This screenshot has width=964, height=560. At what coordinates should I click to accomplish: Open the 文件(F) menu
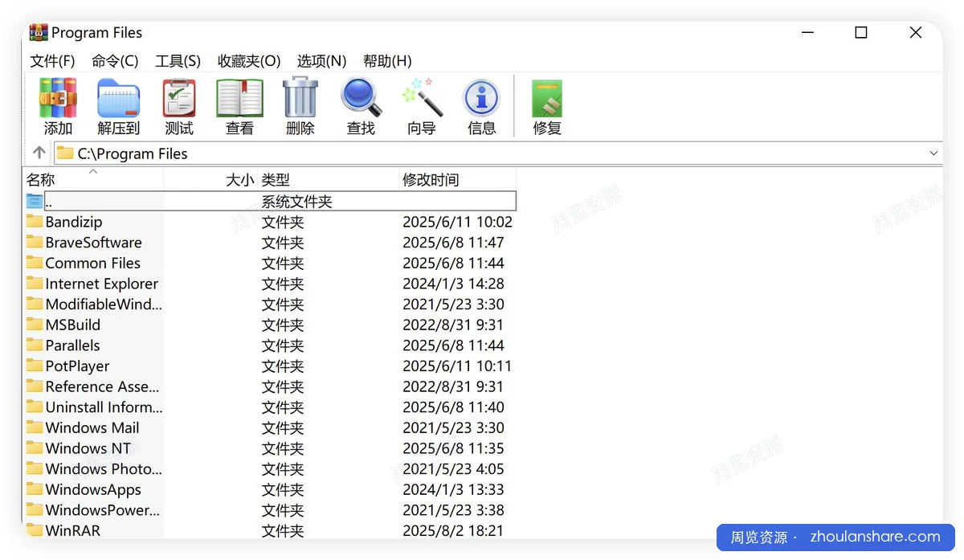[52, 61]
